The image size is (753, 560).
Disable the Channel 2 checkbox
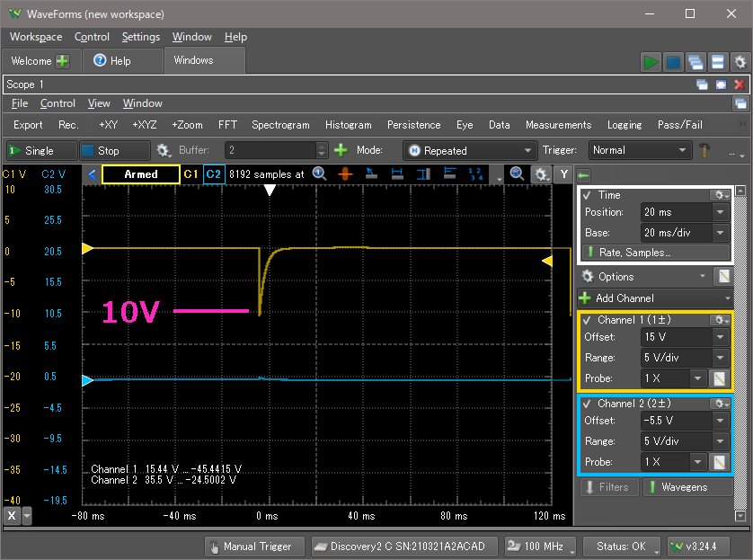coord(587,404)
